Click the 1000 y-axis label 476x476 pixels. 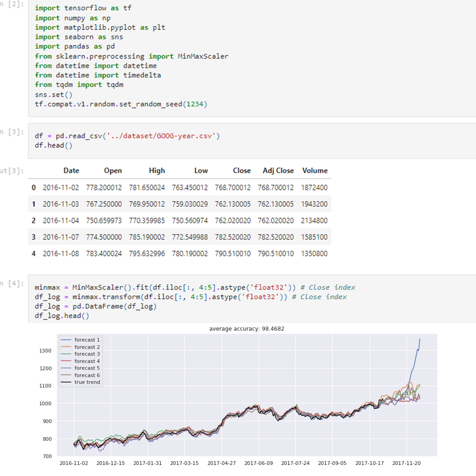coord(45,403)
